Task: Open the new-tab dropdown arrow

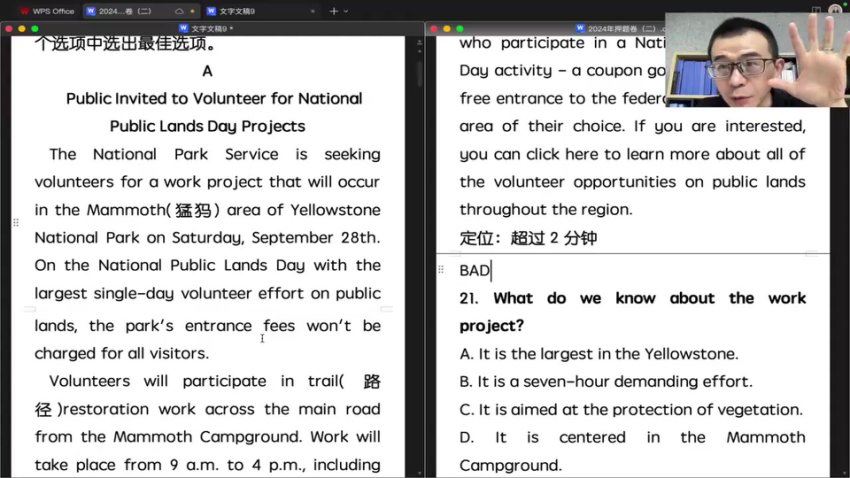Action: coord(346,11)
